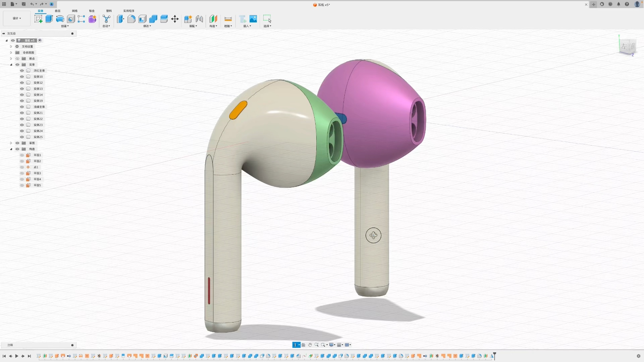Viewport: 644px width, 362px height.
Task: Open the 选择 (Select) dropdown
Action: point(267,26)
